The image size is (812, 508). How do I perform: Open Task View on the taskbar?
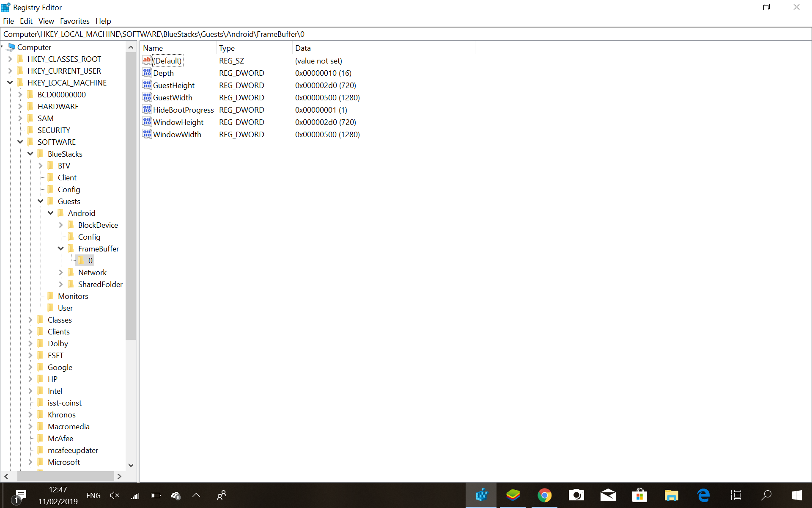pos(736,495)
